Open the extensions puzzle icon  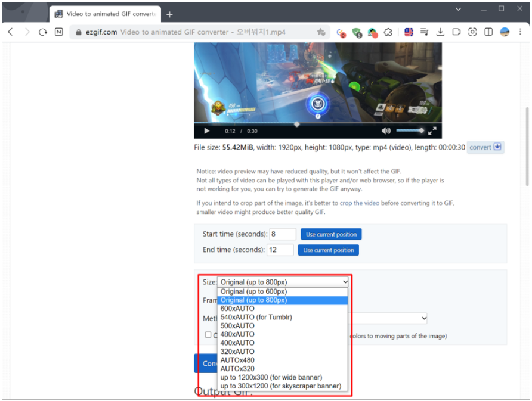tap(388, 32)
